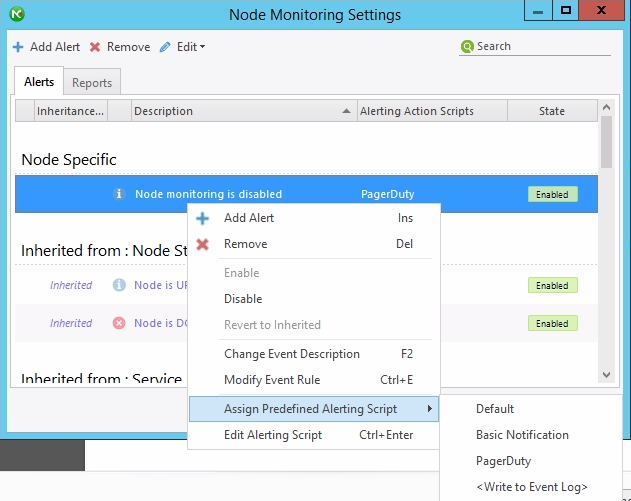
Task: Select PagerDuty script in submenu
Action: 530,461
